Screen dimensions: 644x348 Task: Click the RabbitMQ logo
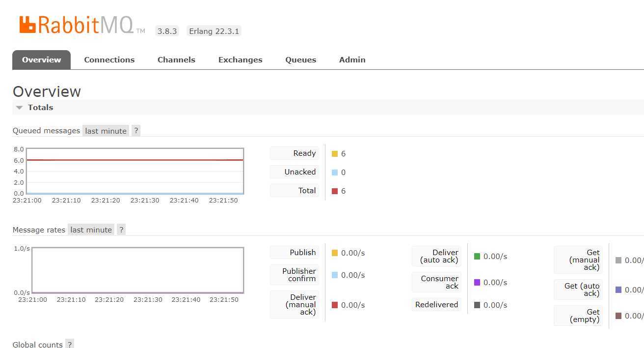[x=82, y=25]
